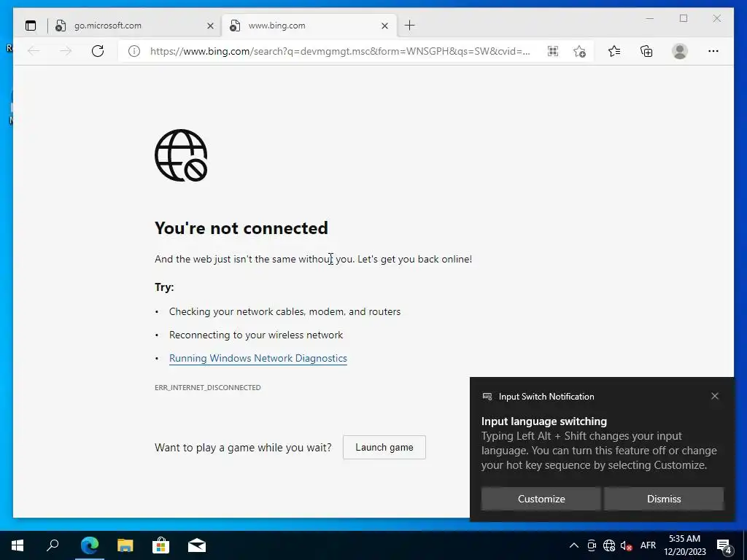The height and width of the screenshot is (560, 747).
Task: Open the clock and date flyout
Action: point(684,545)
